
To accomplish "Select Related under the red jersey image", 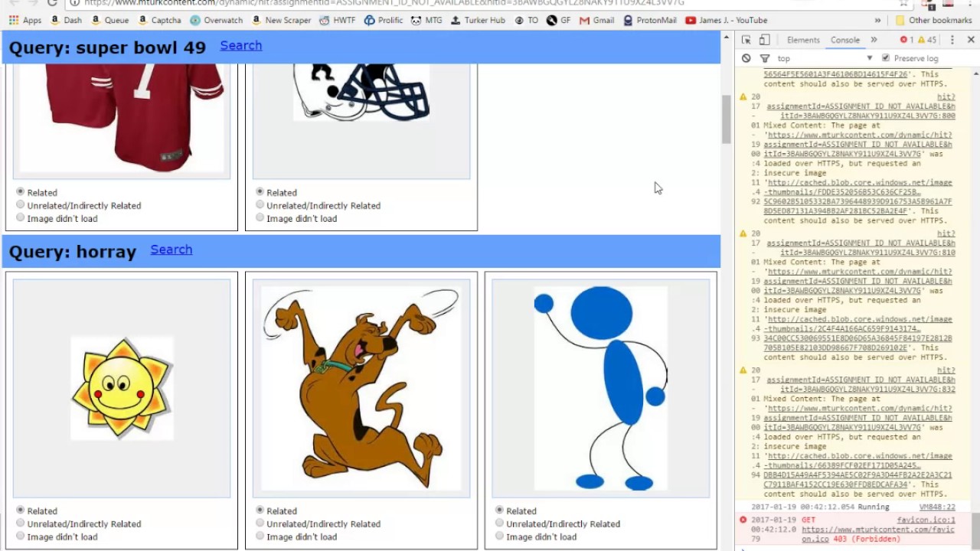I will [x=21, y=192].
